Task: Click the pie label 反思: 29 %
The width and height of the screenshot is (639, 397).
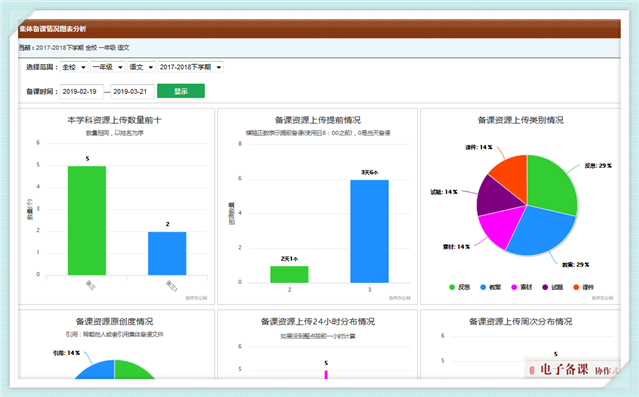Action: coord(598,166)
